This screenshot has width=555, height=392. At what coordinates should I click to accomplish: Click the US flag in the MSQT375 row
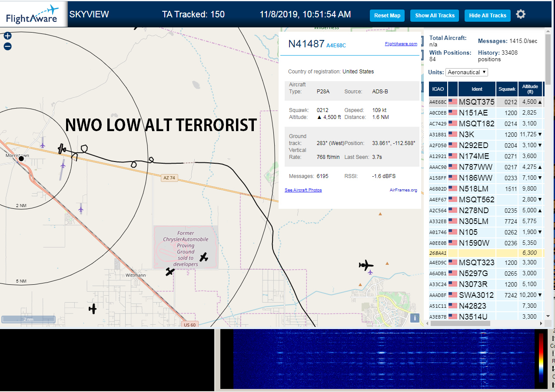453,102
